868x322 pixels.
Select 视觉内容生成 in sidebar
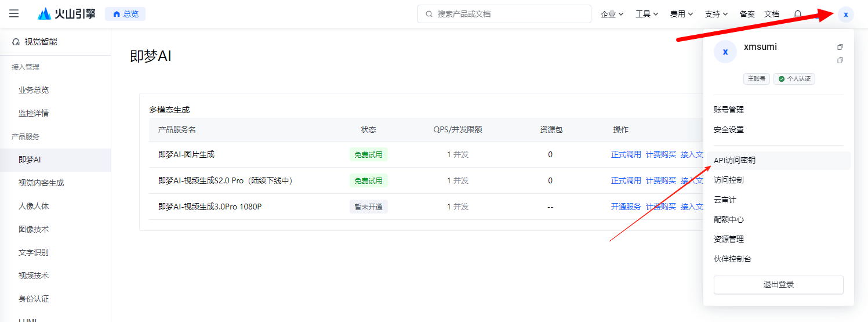pos(41,183)
